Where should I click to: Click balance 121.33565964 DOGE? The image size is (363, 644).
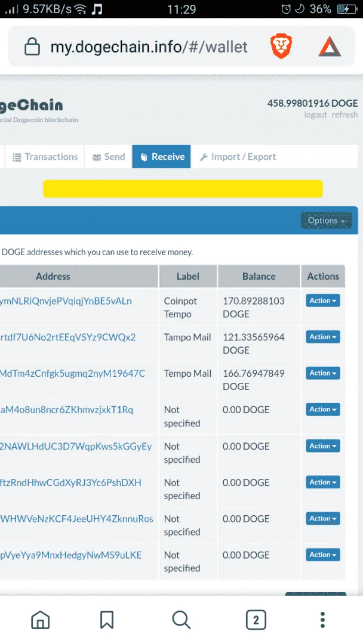pyautogui.click(x=254, y=343)
